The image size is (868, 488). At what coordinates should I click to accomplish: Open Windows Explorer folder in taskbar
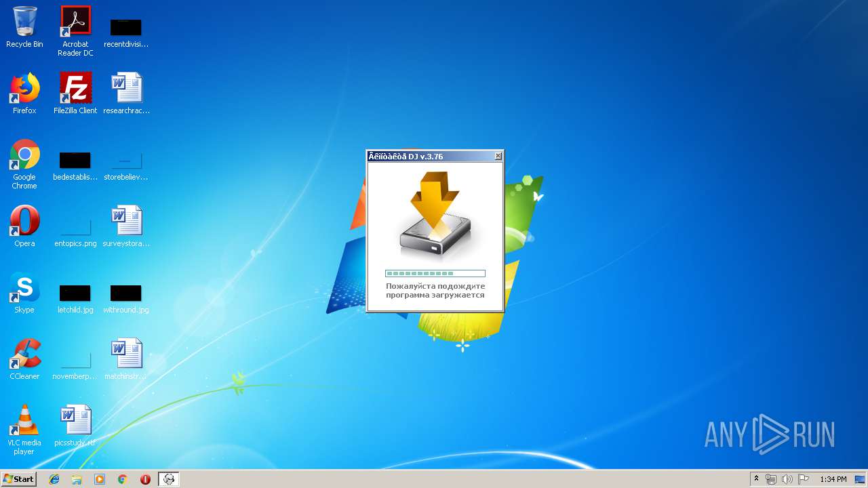tap(77, 479)
